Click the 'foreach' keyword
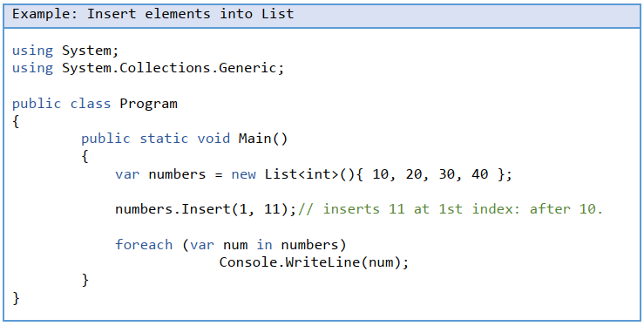Viewport: 644px width, 326px height. (x=144, y=245)
